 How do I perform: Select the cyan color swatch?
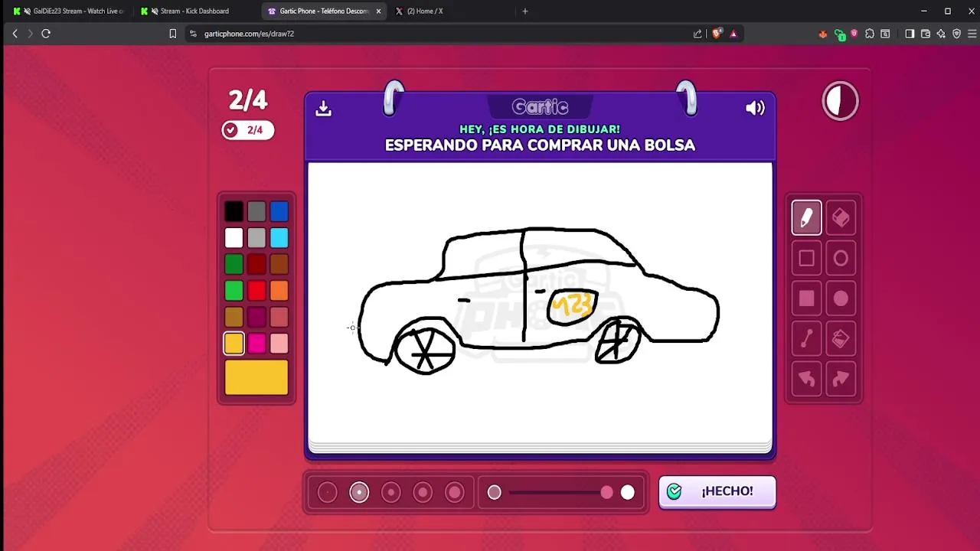279,238
